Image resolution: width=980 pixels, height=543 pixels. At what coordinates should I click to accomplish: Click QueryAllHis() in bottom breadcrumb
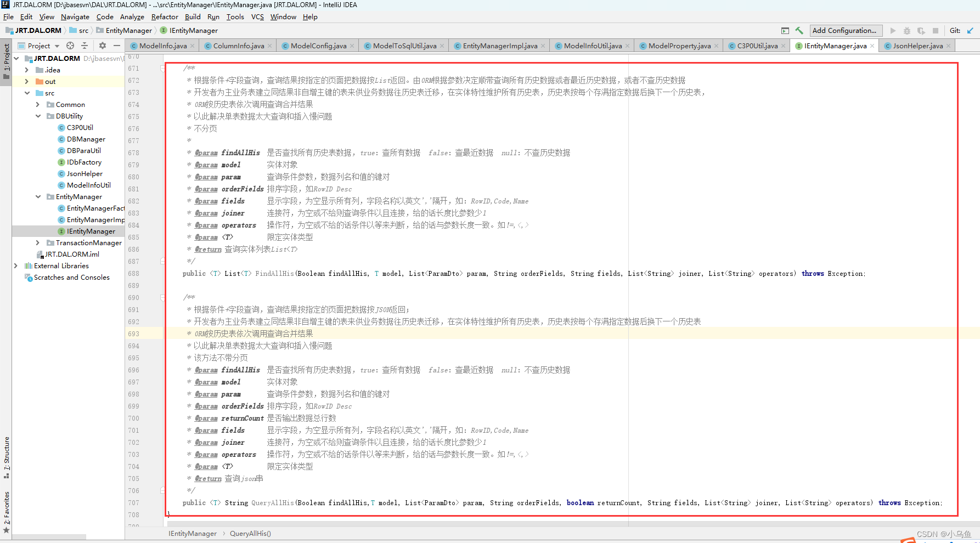click(x=250, y=534)
